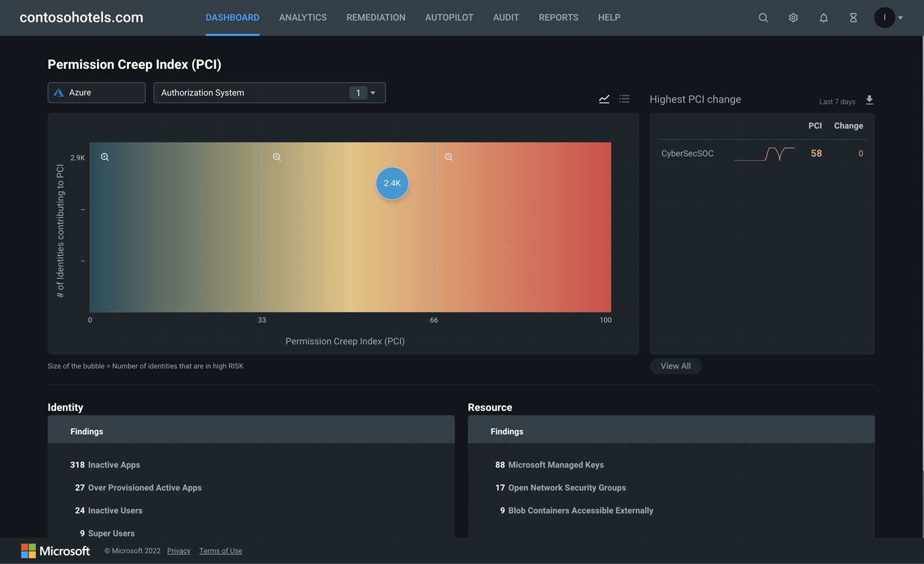
Task: Open the Help tab
Action: pyautogui.click(x=609, y=17)
